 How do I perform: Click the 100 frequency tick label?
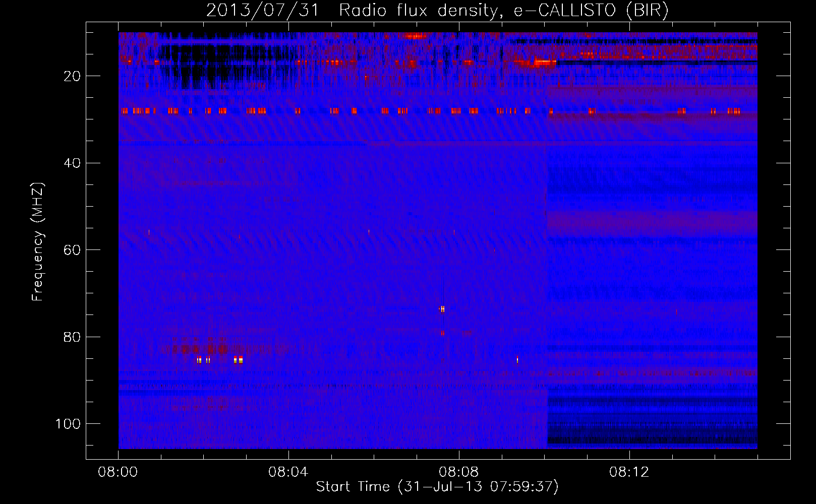[x=68, y=424]
